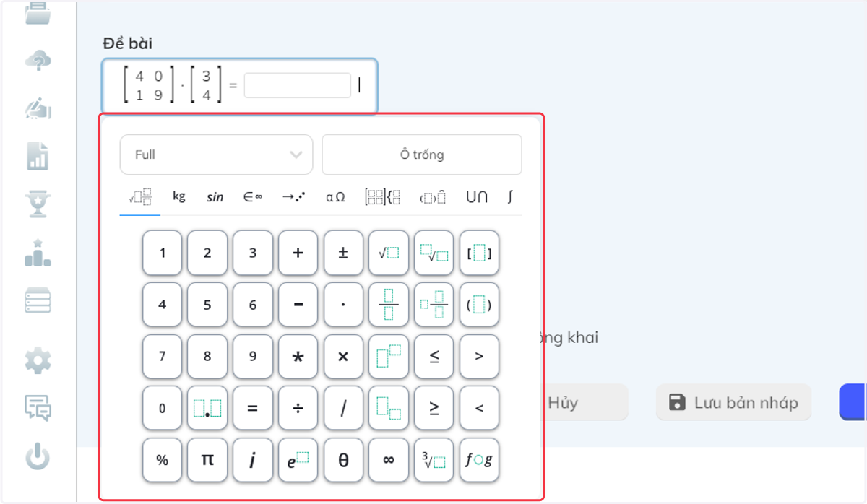Switch to the Greek letters αΩ tab
The width and height of the screenshot is (867, 504).
coord(335,196)
